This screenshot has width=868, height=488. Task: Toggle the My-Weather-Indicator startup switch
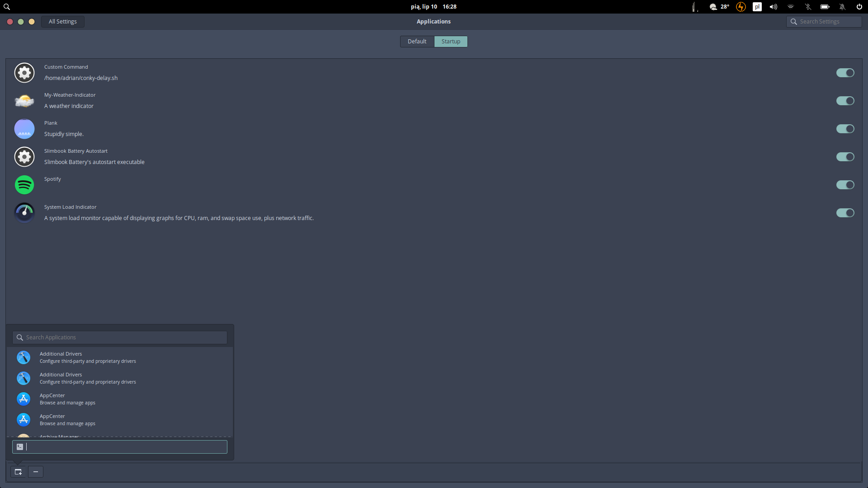point(845,101)
